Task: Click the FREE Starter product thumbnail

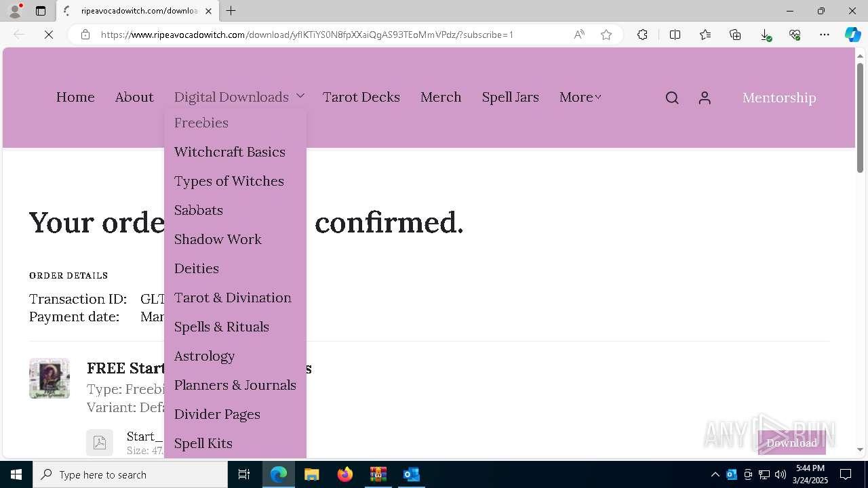Action: [x=50, y=378]
